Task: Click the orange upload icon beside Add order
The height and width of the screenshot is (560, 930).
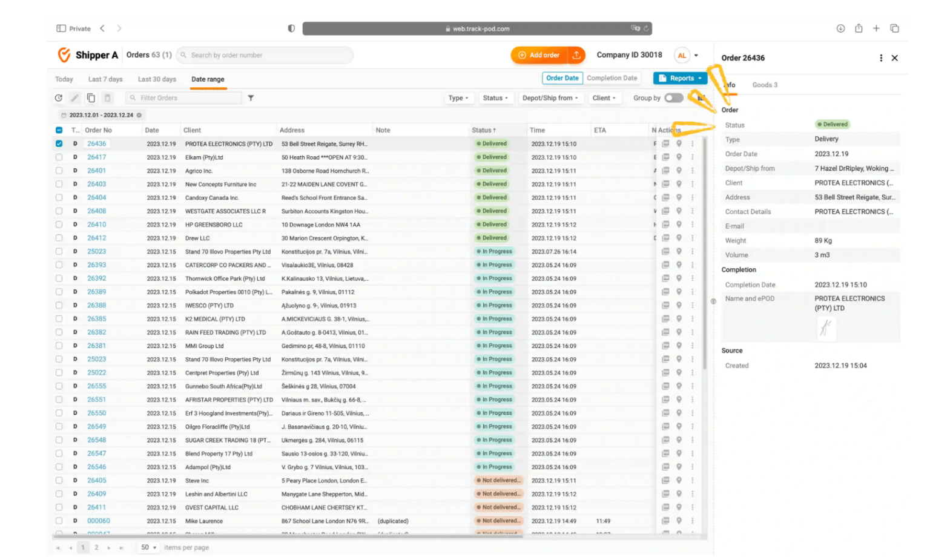Action: click(x=578, y=54)
